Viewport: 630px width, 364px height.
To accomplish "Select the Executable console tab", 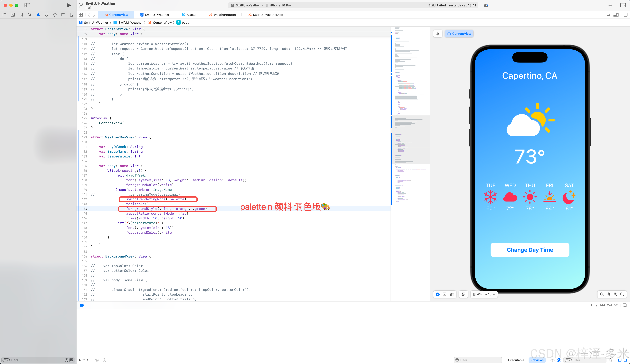I will (x=516, y=360).
